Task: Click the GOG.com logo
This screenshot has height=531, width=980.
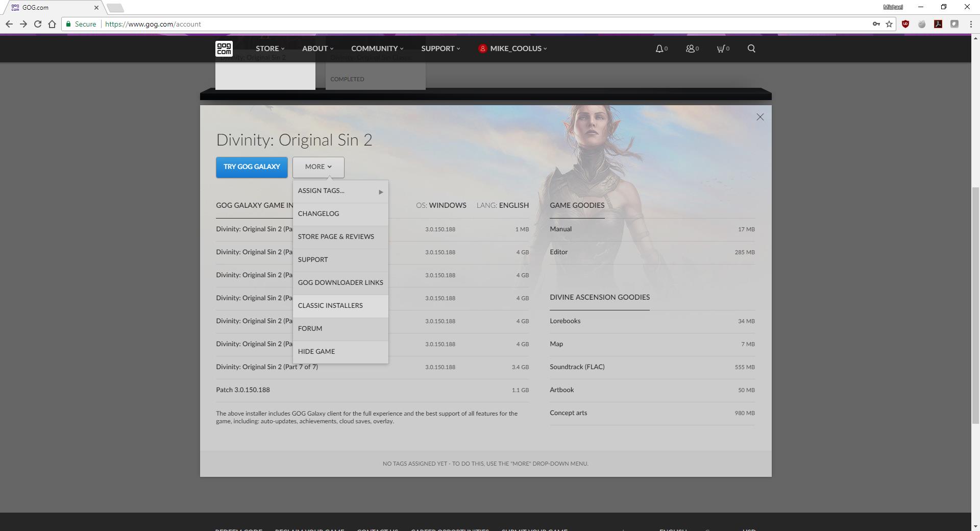Action: coord(224,49)
